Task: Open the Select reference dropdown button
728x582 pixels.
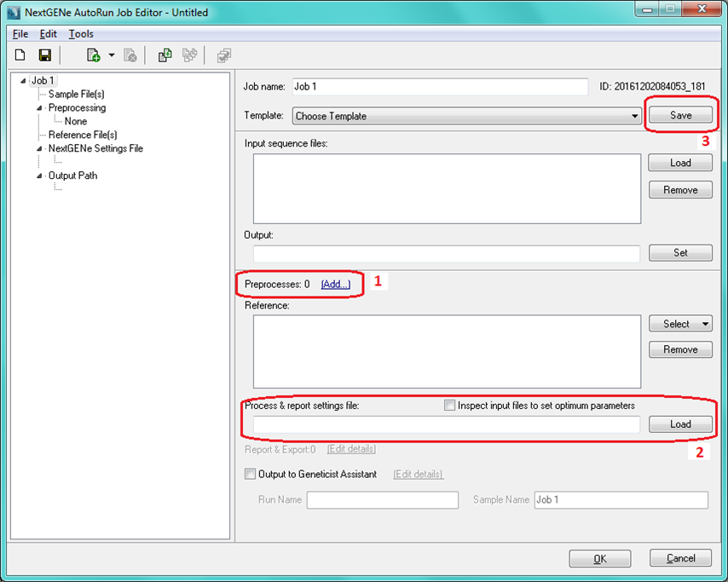Action: click(x=680, y=324)
